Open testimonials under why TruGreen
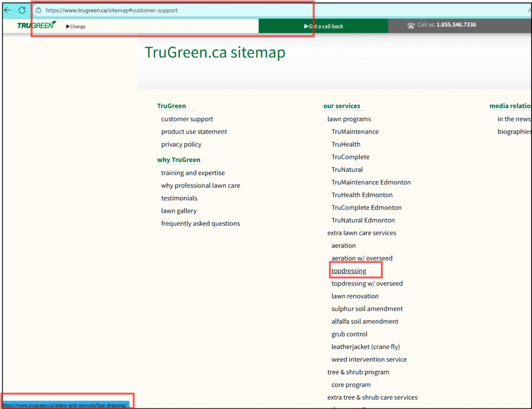This screenshot has width=532, height=409. [x=179, y=198]
